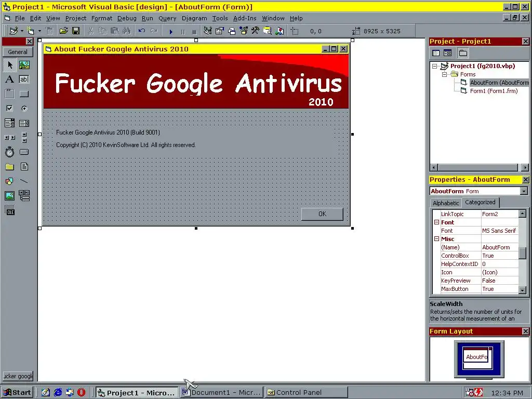Viewport: 532px width, 399px height.
Task: Open the Object Browser toolbar icon
Action: click(x=244, y=31)
